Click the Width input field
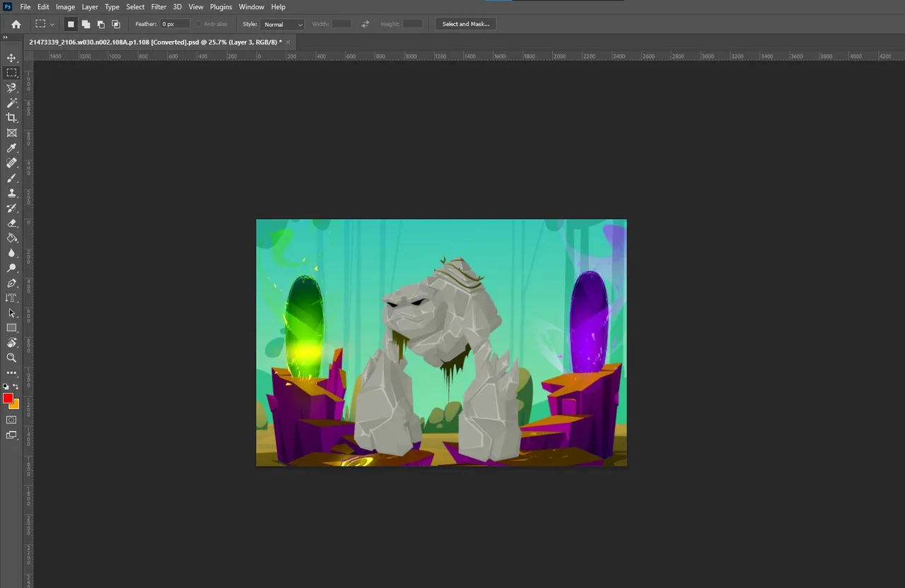 click(342, 24)
